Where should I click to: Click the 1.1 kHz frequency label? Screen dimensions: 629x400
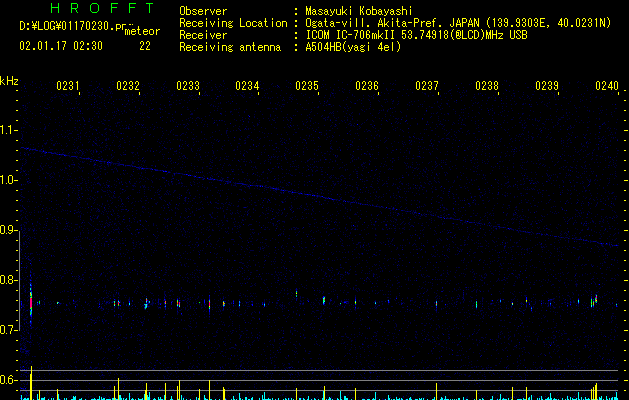pyautogui.click(x=7, y=130)
